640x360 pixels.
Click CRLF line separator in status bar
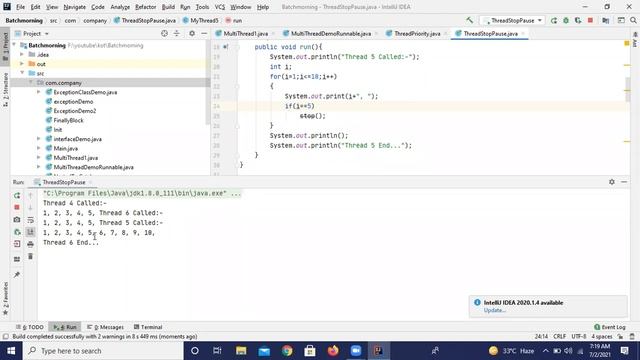pos(560,337)
